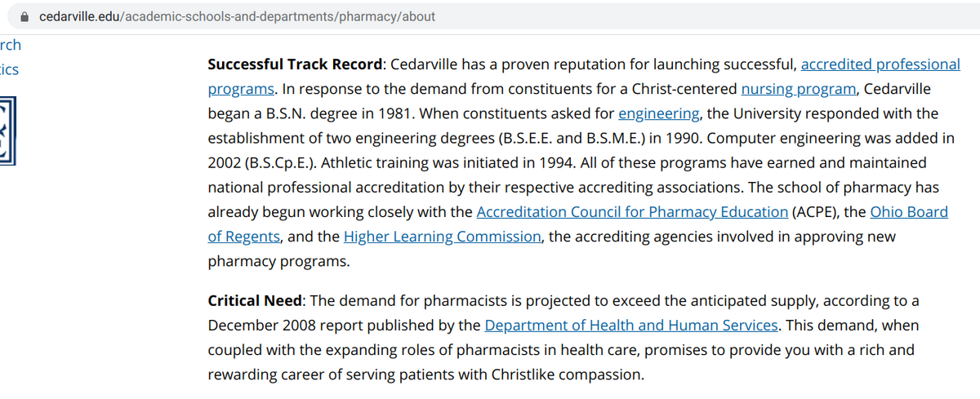980x399 pixels.
Task: Click the lock icon in address bar
Action: 24,16
